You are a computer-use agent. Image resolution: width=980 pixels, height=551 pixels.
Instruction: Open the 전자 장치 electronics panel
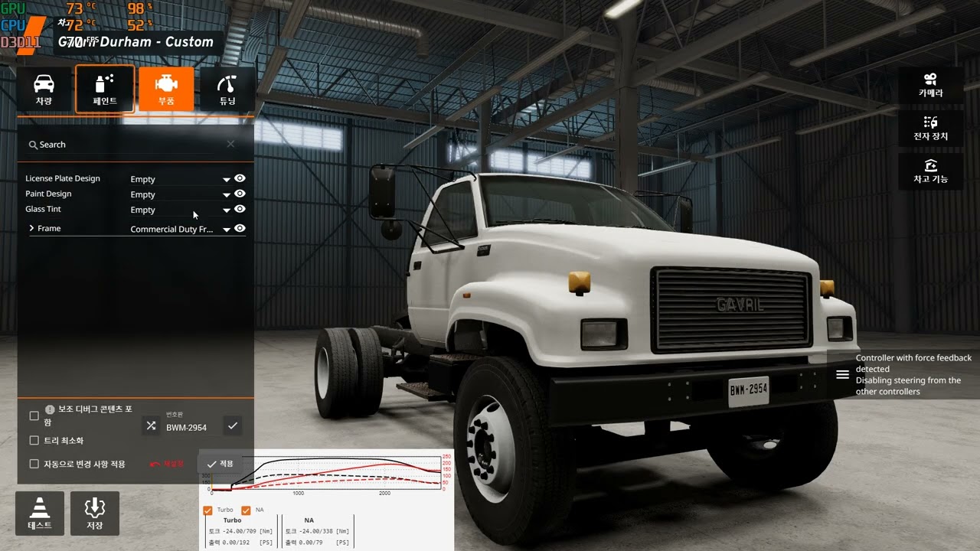pos(930,129)
